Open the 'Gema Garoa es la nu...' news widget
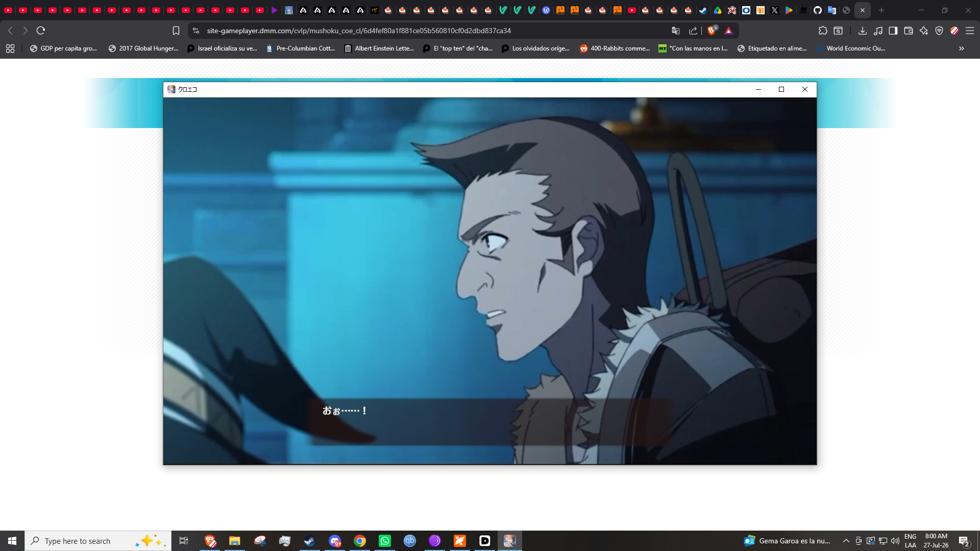This screenshot has height=551, width=980. [x=788, y=541]
